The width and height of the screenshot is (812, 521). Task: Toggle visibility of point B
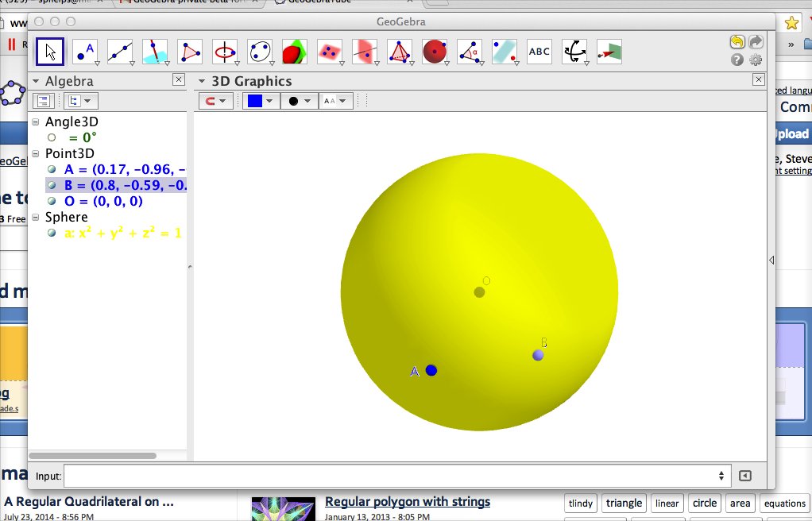pos(52,185)
